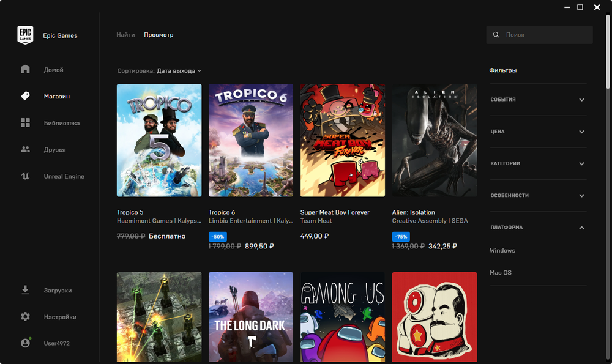Open Unreal Engine logo icon
The image size is (612, 364).
click(x=25, y=176)
